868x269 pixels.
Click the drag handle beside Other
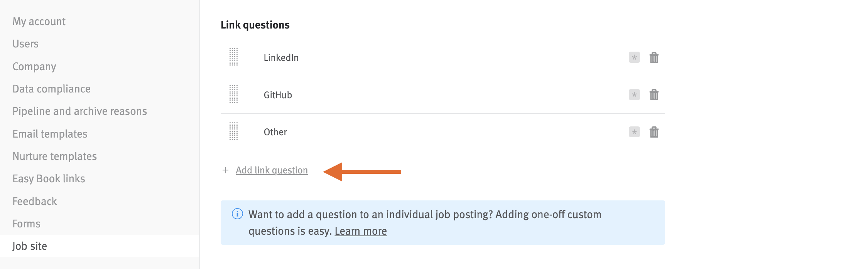pos(233,131)
